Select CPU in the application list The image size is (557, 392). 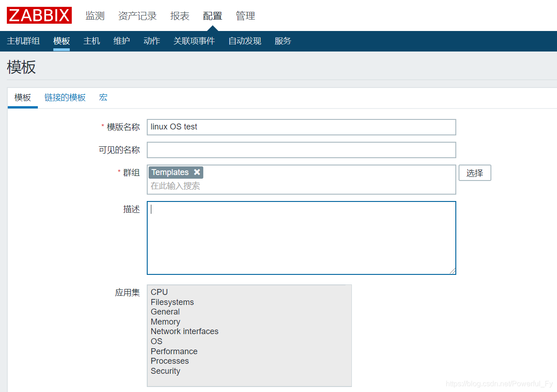(x=159, y=292)
